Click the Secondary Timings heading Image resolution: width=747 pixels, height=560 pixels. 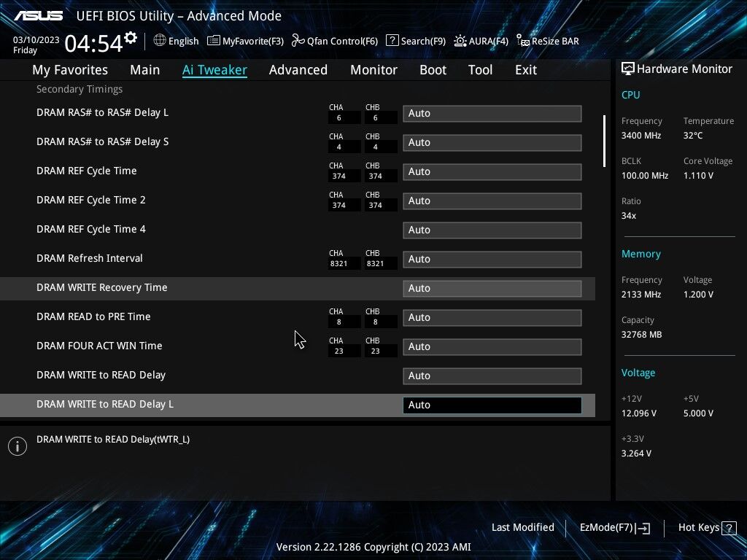point(80,89)
